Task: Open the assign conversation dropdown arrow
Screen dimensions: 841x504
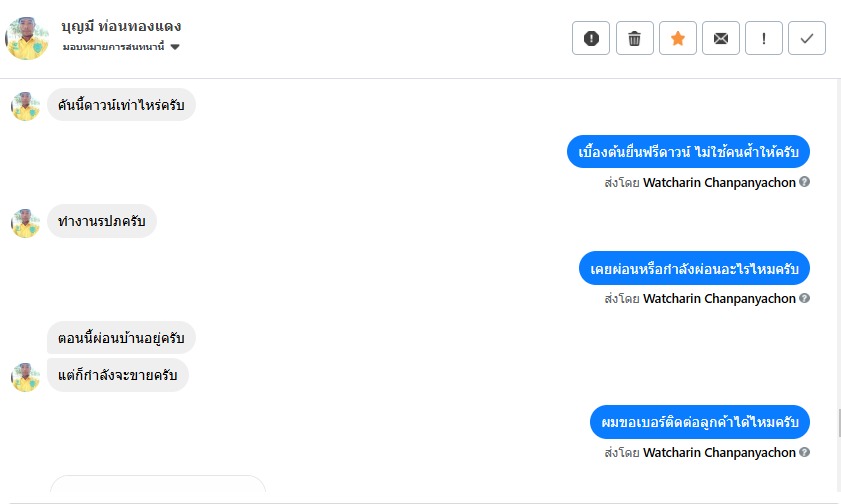Action: (x=175, y=47)
